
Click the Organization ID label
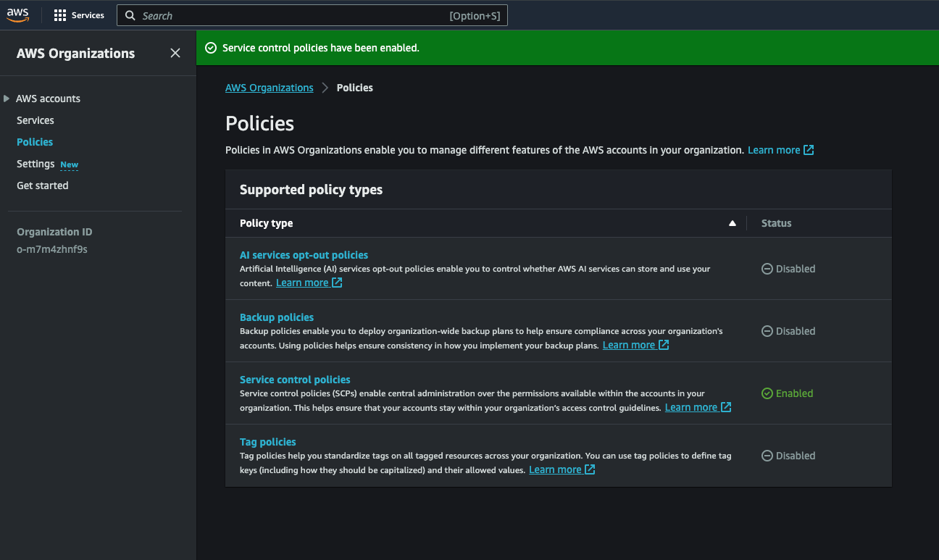coord(54,232)
